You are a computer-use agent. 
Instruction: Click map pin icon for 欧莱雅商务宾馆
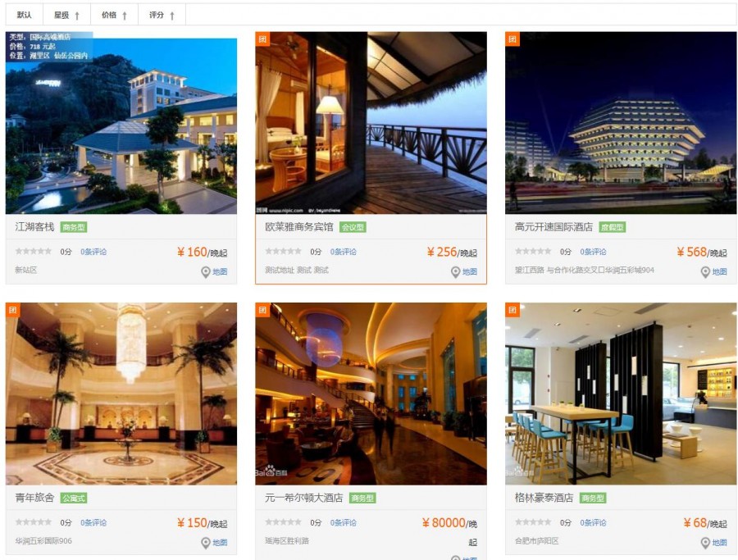click(x=456, y=272)
